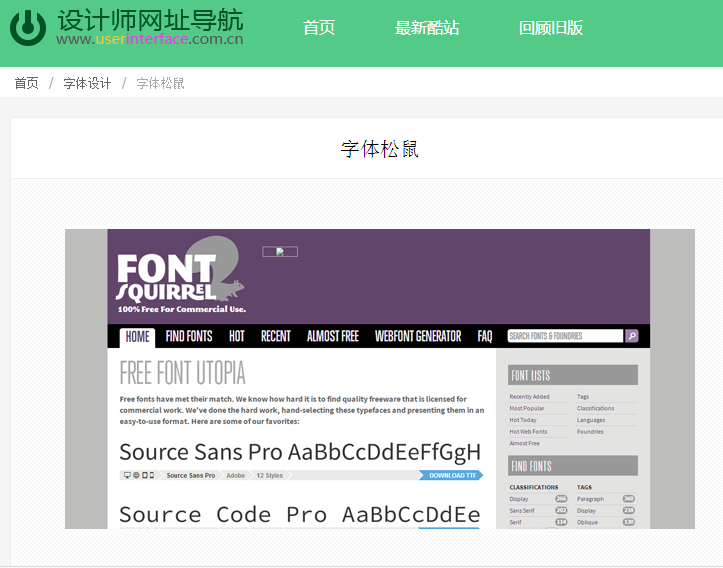Click the broken image placeholder in the purple banner
This screenshot has height=568, width=723.
tap(280, 252)
